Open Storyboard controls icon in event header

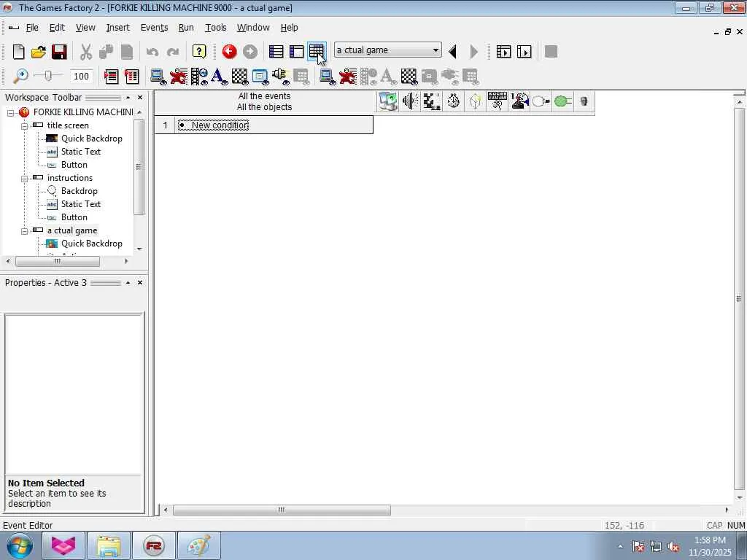(432, 101)
